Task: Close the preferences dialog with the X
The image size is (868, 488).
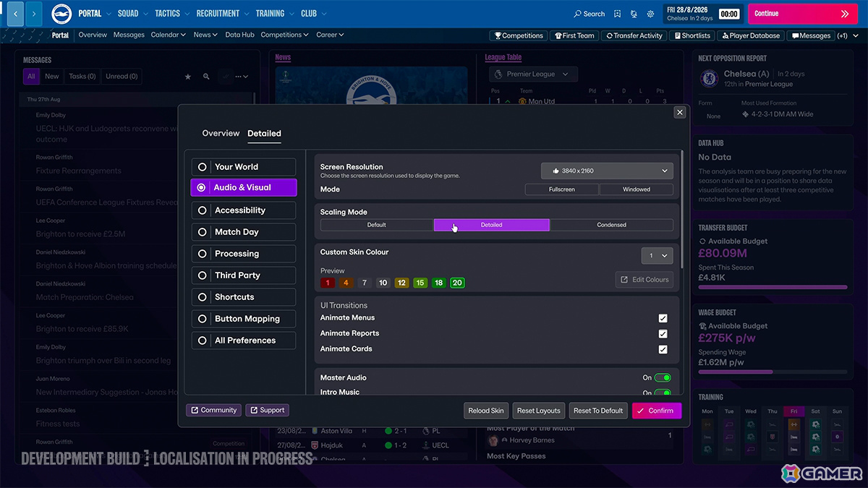Action: point(679,112)
